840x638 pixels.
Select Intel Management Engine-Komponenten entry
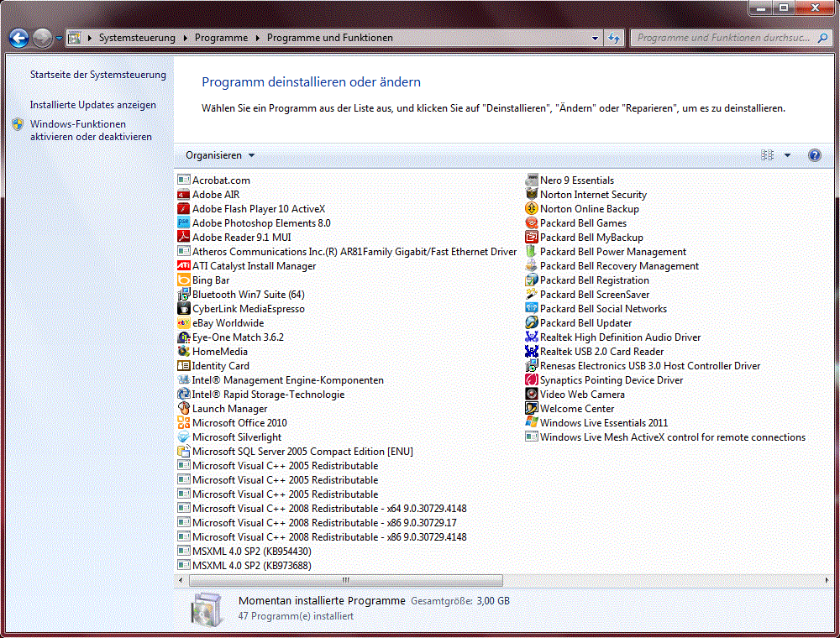click(x=281, y=380)
